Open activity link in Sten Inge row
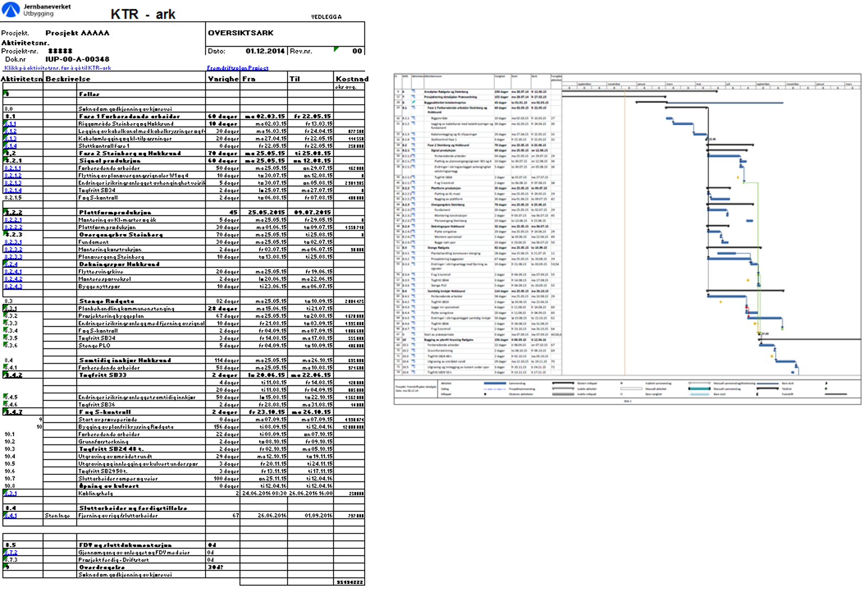 tap(11, 516)
